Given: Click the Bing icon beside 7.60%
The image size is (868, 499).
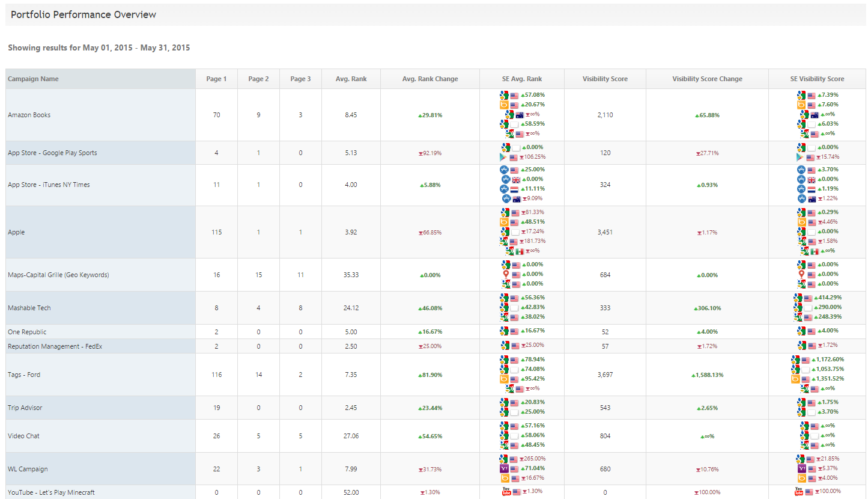Looking at the screenshot, I should point(801,105).
